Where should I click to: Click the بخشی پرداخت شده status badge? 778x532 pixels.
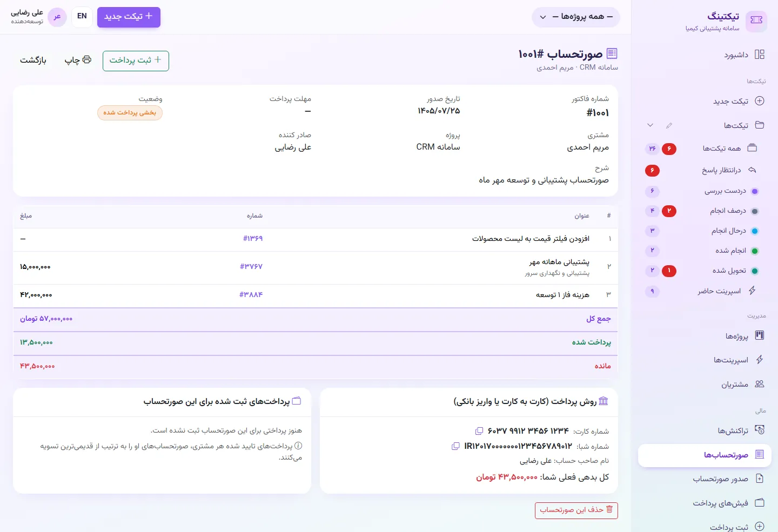[x=130, y=113]
